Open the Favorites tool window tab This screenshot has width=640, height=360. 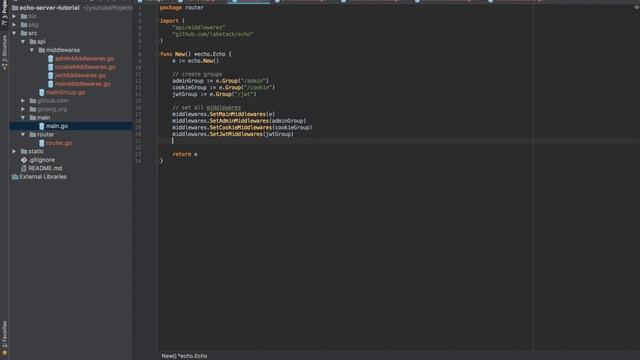[4, 337]
